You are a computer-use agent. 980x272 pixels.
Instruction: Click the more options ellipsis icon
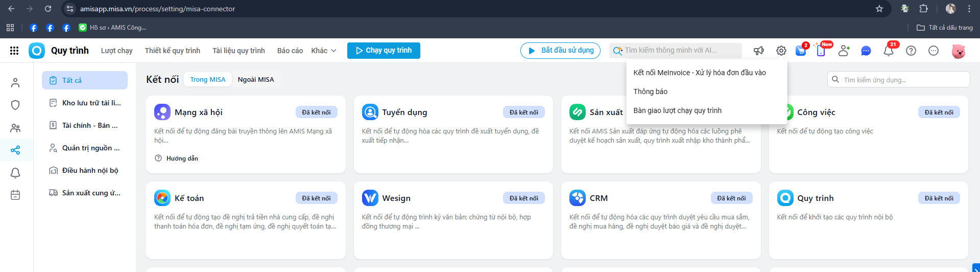[934, 51]
